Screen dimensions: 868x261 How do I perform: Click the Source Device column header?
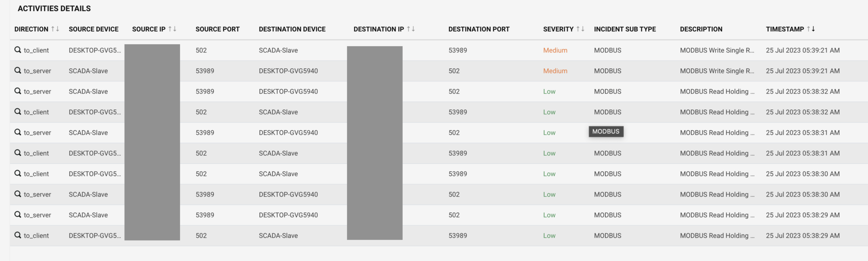[94, 29]
